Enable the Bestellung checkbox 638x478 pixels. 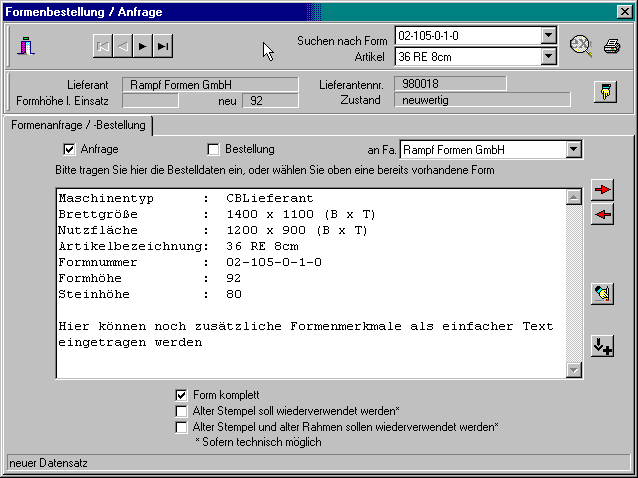tap(213, 150)
